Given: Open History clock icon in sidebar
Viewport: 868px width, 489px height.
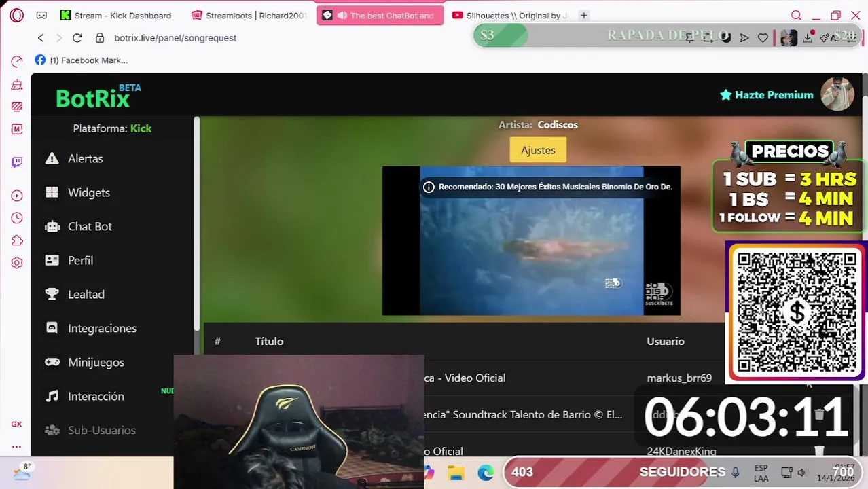Looking at the screenshot, I should (17, 218).
